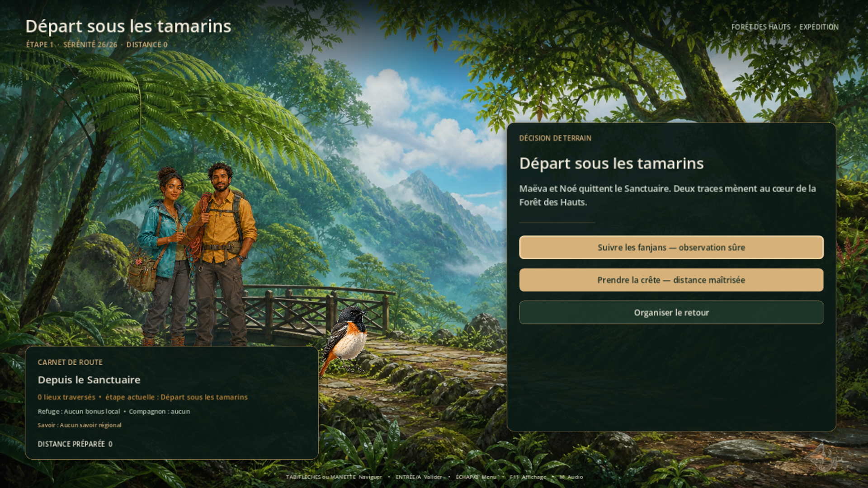The image size is (868, 488).
Task: Click Compagnon : aucun text
Action: pos(160,411)
